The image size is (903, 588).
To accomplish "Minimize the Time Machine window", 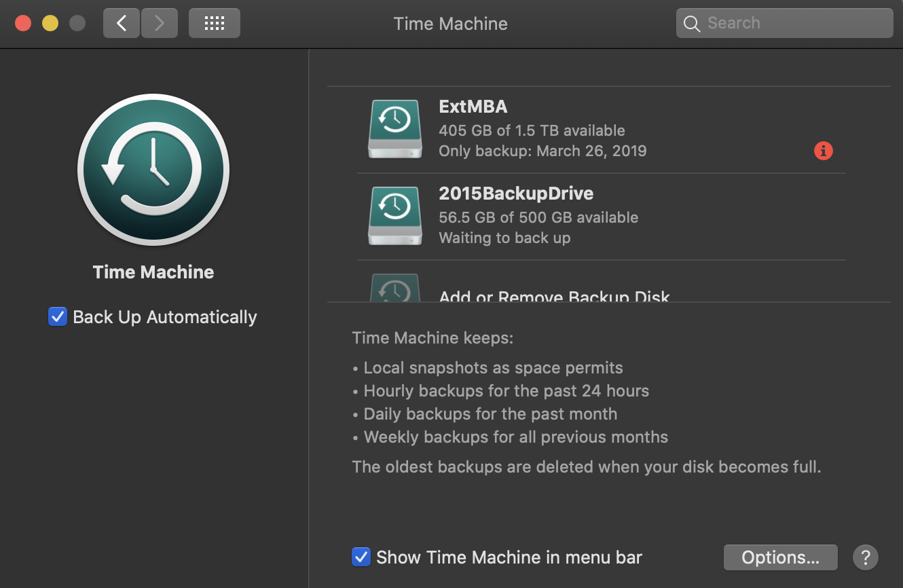I will pos(50,23).
